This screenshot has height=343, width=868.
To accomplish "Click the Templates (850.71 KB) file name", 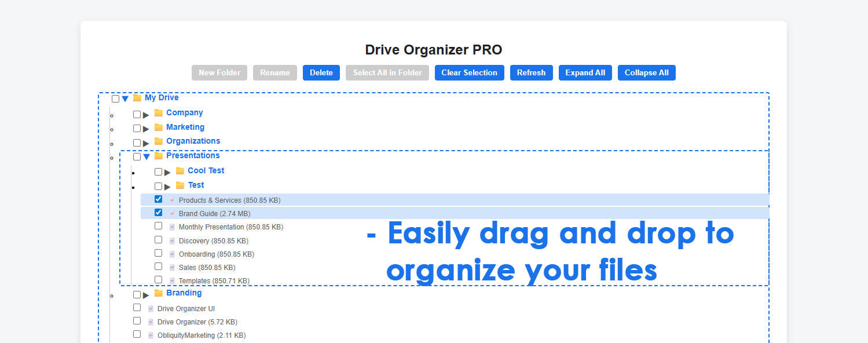I will coord(214,281).
